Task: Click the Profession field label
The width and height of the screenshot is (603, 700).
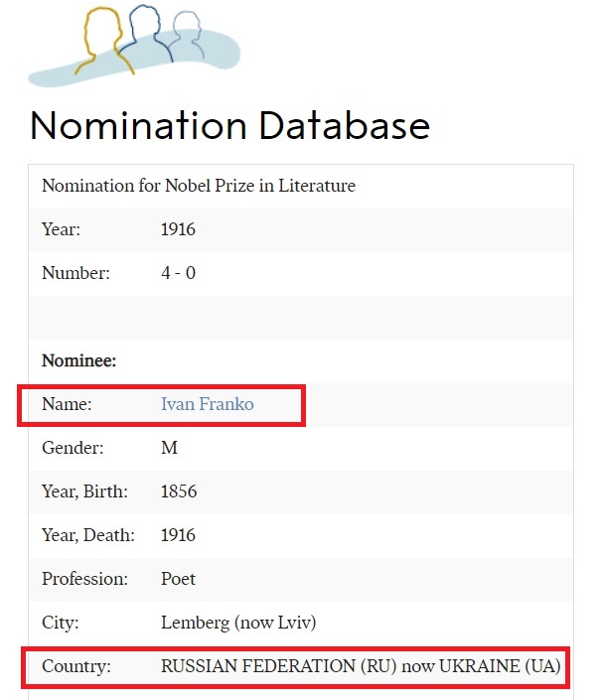Action: click(85, 579)
